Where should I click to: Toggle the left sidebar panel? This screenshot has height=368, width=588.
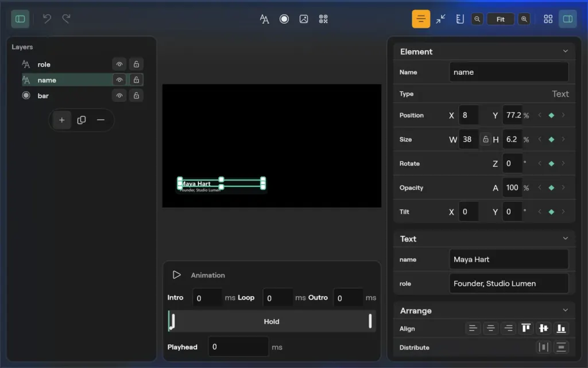[x=20, y=19]
